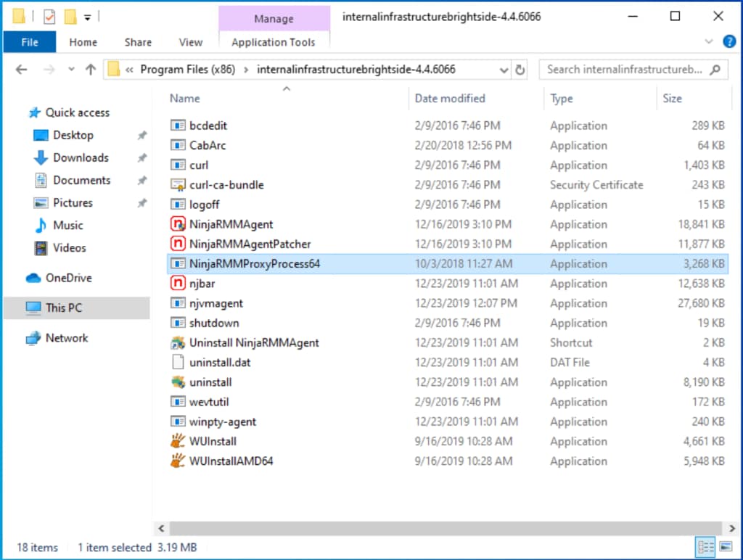Sort files by Date modified column
This screenshot has height=560, width=743.
(x=450, y=99)
